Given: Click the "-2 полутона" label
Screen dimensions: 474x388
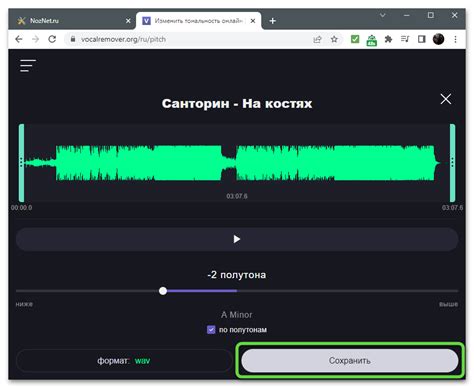Looking at the screenshot, I should (x=237, y=275).
